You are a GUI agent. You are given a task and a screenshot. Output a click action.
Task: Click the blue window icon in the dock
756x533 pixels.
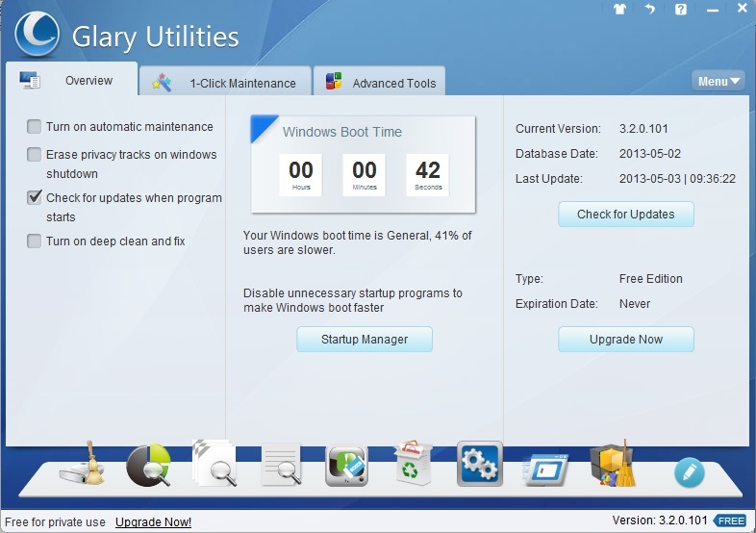coord(545,468)
